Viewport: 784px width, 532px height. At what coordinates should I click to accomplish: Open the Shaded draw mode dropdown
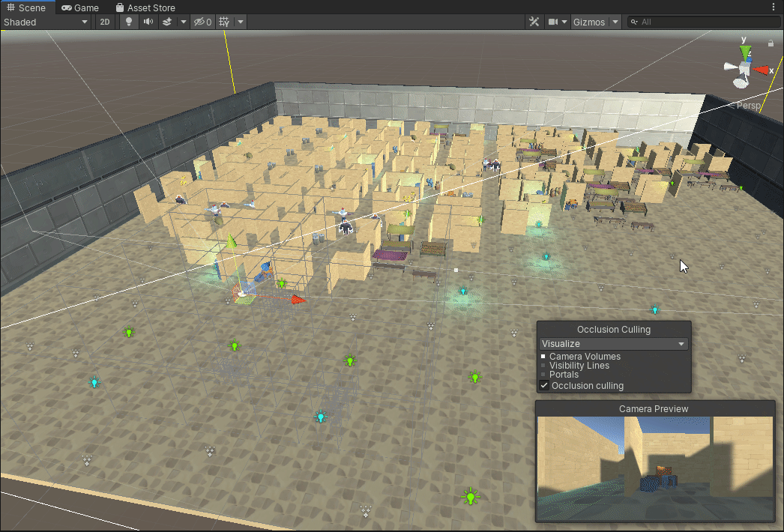[x=45, y=22]
